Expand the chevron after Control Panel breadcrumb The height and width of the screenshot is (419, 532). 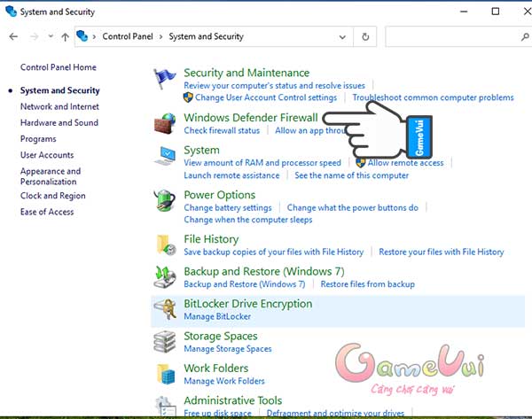click(x=161, y=36)
